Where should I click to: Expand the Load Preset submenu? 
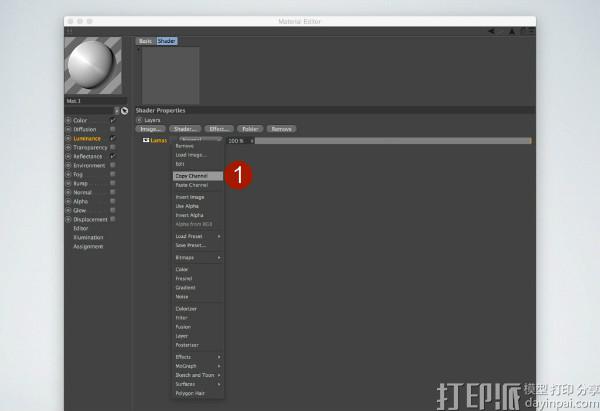198,236
